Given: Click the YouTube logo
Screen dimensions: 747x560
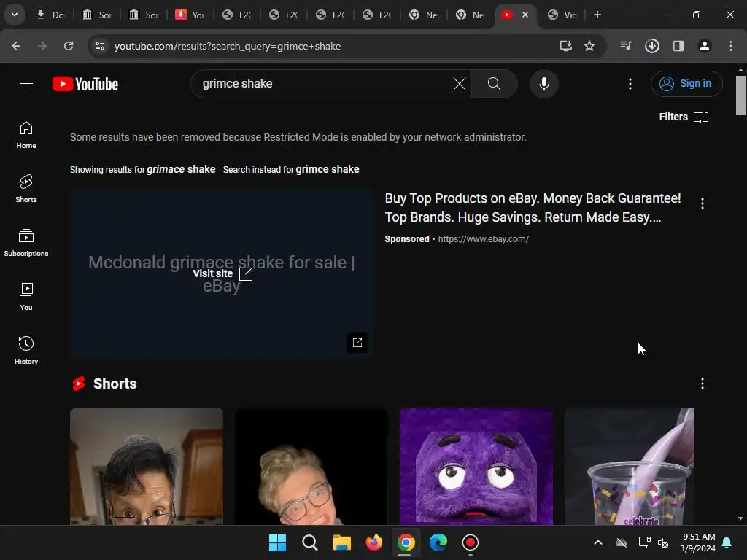Looking at the screenshot, I should coord(85,85).
